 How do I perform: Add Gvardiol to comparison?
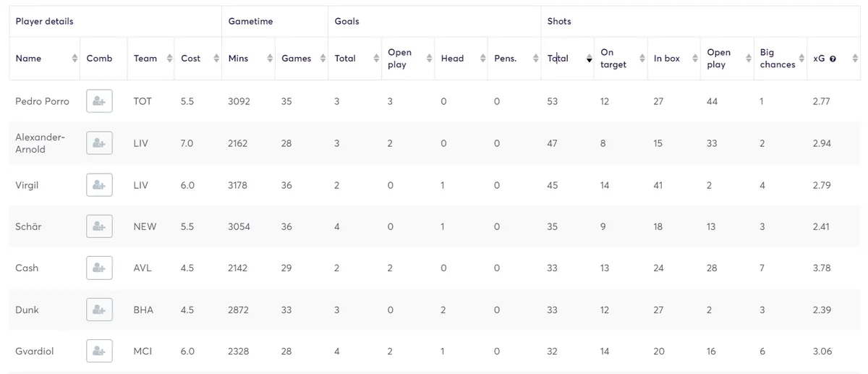(x=99, y=351)
